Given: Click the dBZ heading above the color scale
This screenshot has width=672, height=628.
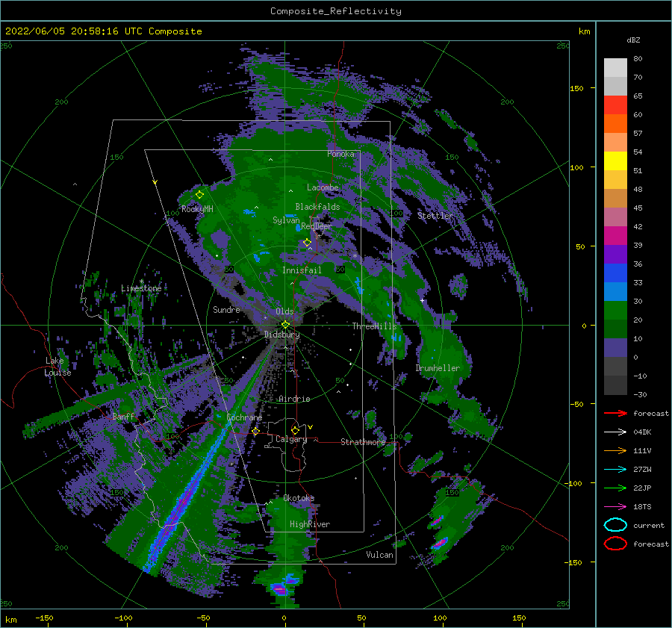Looking at the screenshot, I should tap(633, 40).
